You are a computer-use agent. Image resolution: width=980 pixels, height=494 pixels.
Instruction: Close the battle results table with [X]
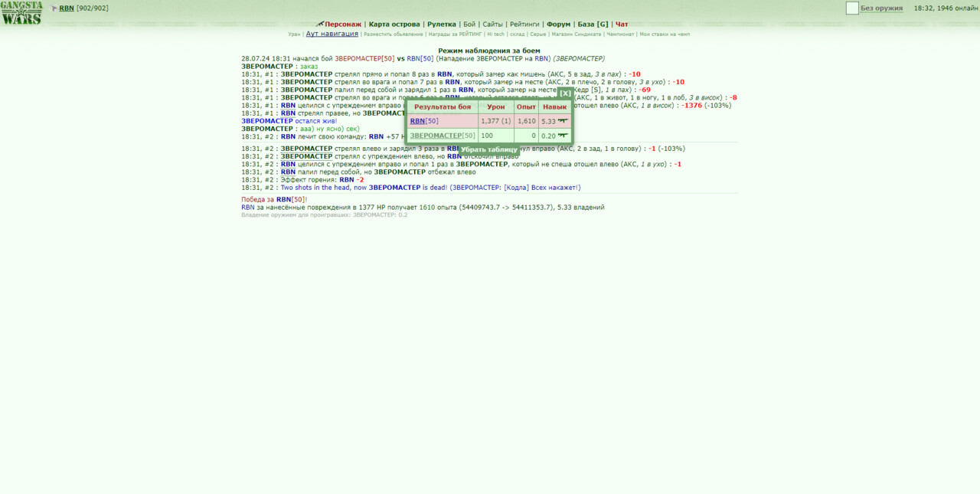565,93
